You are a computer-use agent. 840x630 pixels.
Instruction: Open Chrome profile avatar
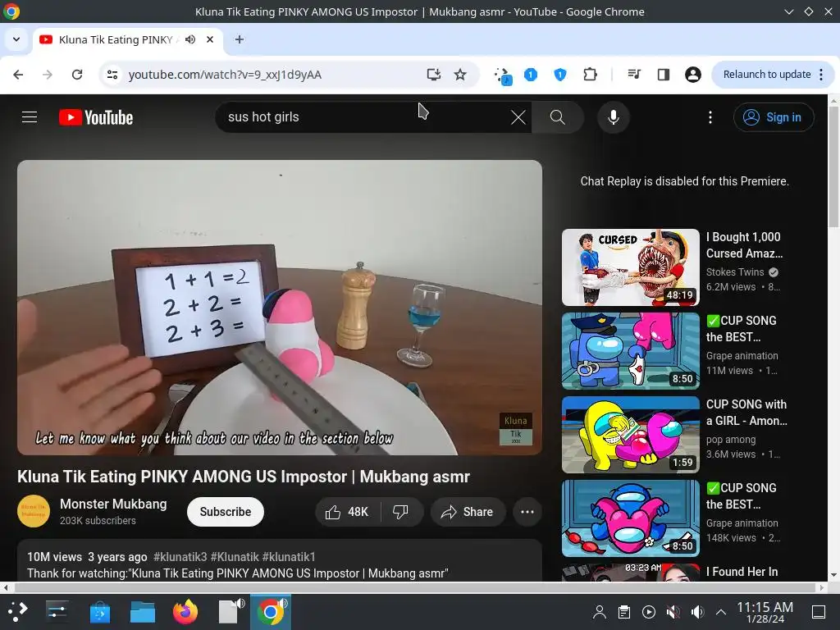click(x=692, y=75)
